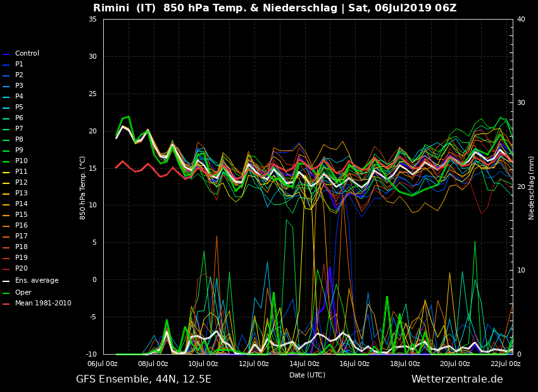
Task: Click the P15 legend label
Action: (x=22, y=214)
